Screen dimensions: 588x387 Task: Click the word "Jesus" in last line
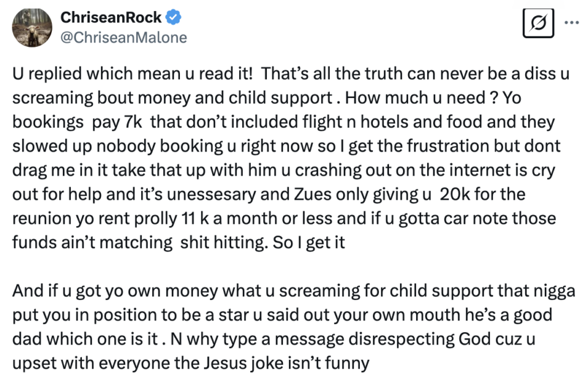(226, 363)
